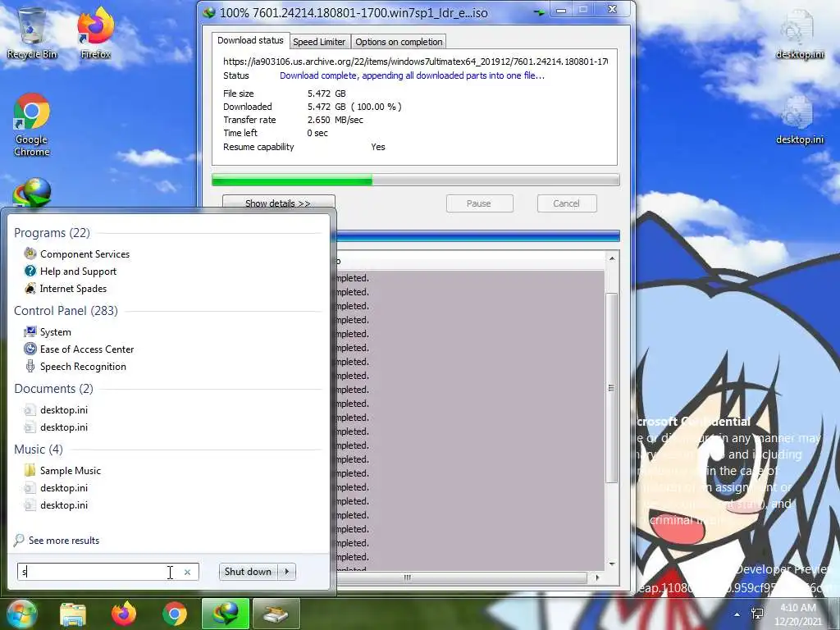Screen dimensions: 840x630
Task: Click the download URL text
Action: [x=415, y=62]
